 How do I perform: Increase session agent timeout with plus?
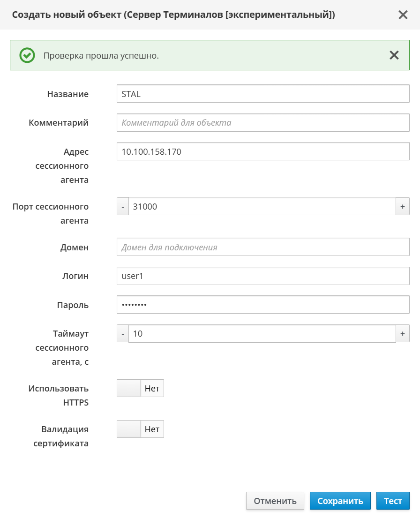[x=402, y=334]
